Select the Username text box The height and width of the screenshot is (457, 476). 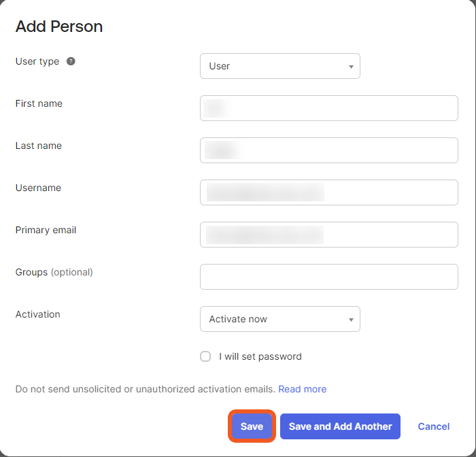click(328, 192)
